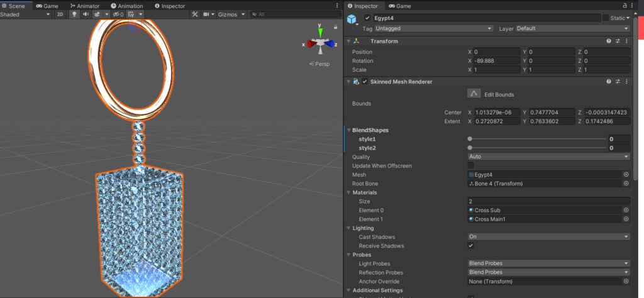Click the Inspector lock icon
Screen dimensions: 644x298
[x=625, y=6]
